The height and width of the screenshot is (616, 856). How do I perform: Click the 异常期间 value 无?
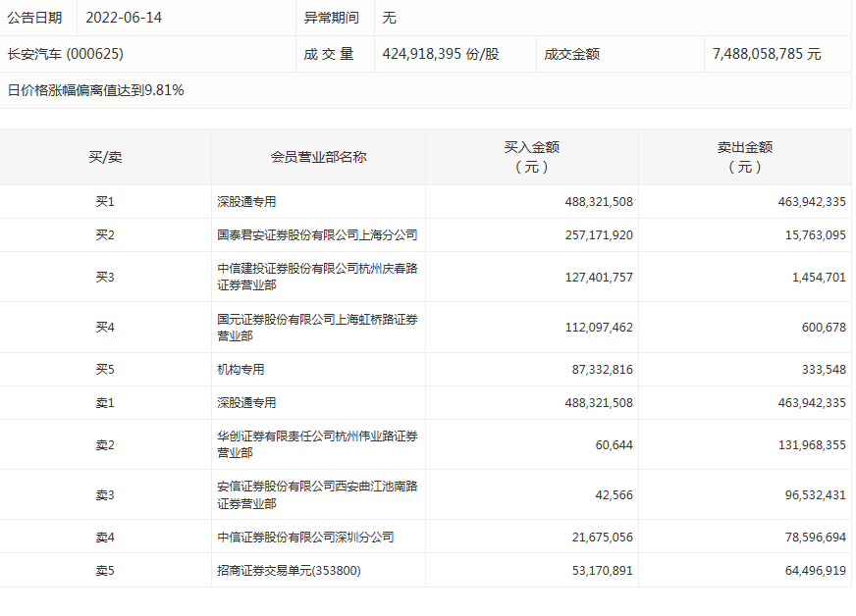tap(389, 18)
